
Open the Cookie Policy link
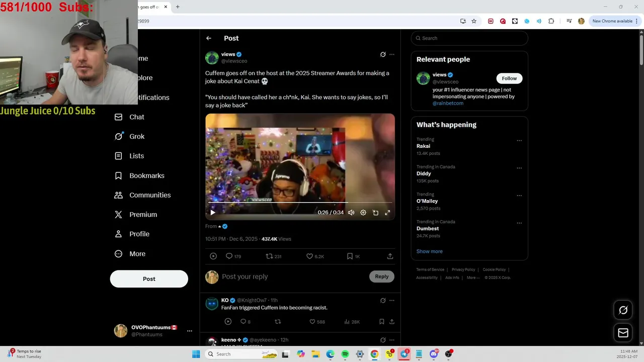[x=494, y=269]
